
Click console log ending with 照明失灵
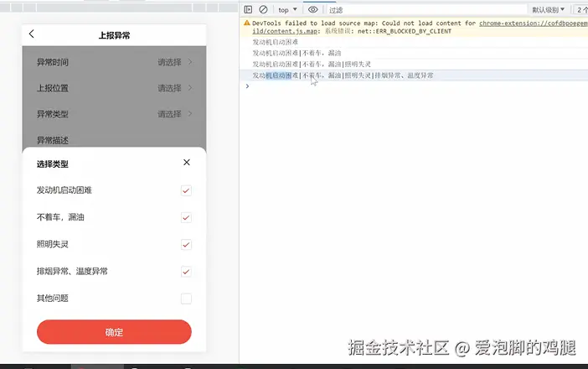click(312, 65)
